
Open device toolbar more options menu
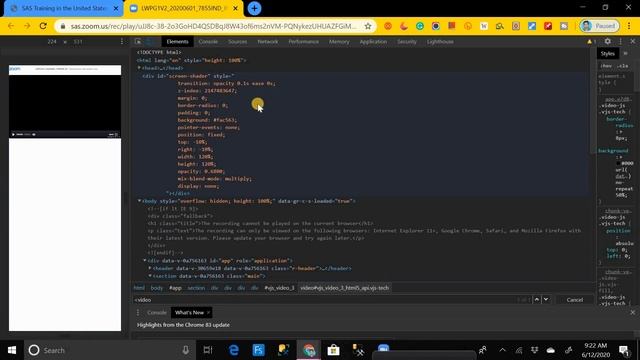point(122,41)
